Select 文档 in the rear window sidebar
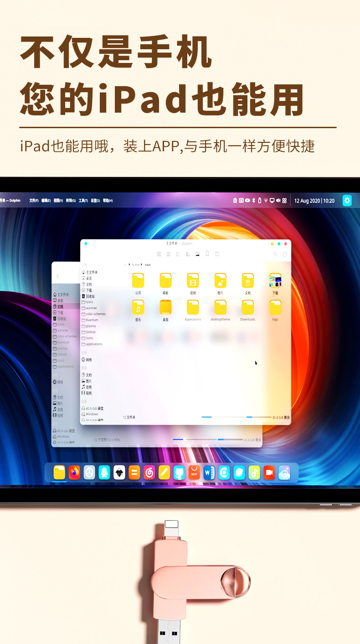360x644 pixels. pos(58,306)
